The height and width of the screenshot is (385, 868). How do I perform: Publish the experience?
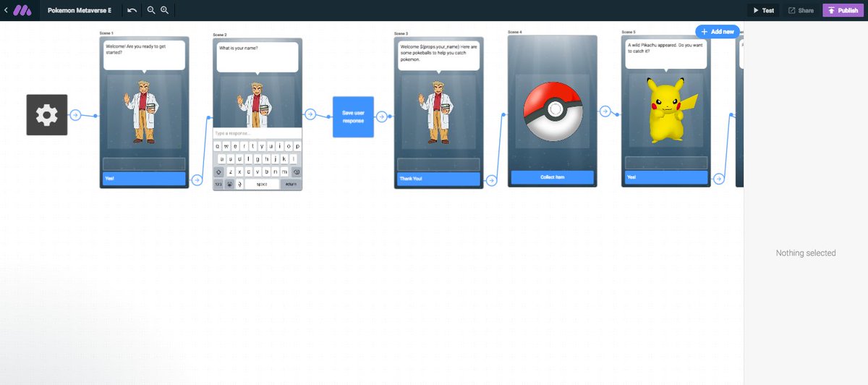click(843, 10)
